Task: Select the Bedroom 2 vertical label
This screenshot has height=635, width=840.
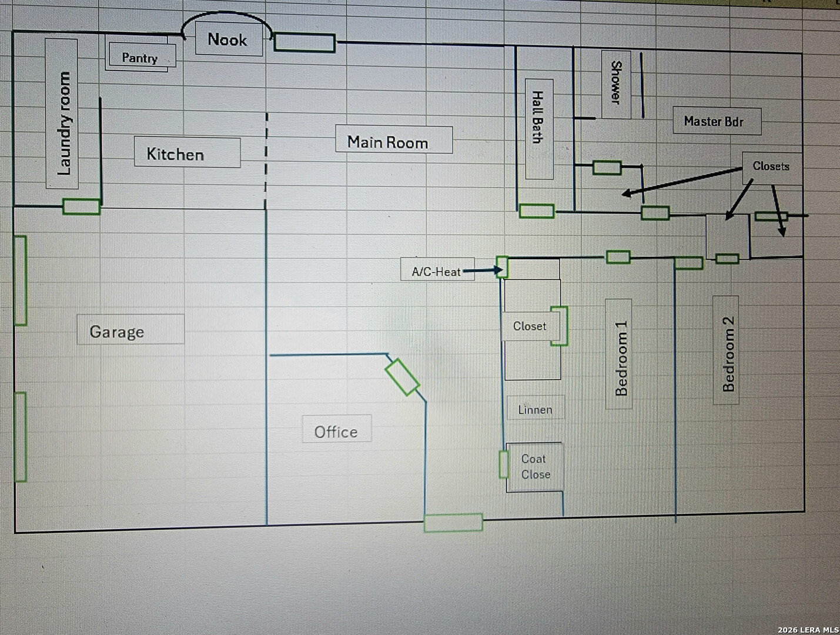Action: pos(726,351)
